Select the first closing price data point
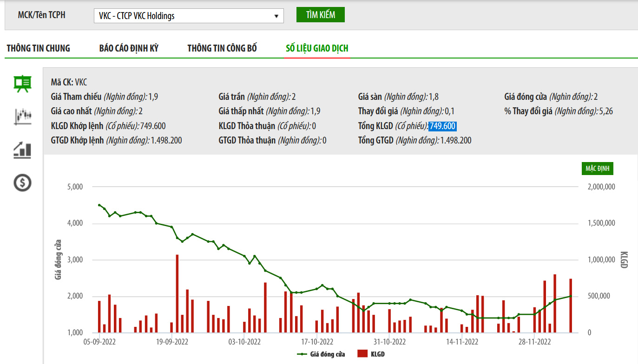This screenshot has width=638, height=364. click(x=99, y=205)
